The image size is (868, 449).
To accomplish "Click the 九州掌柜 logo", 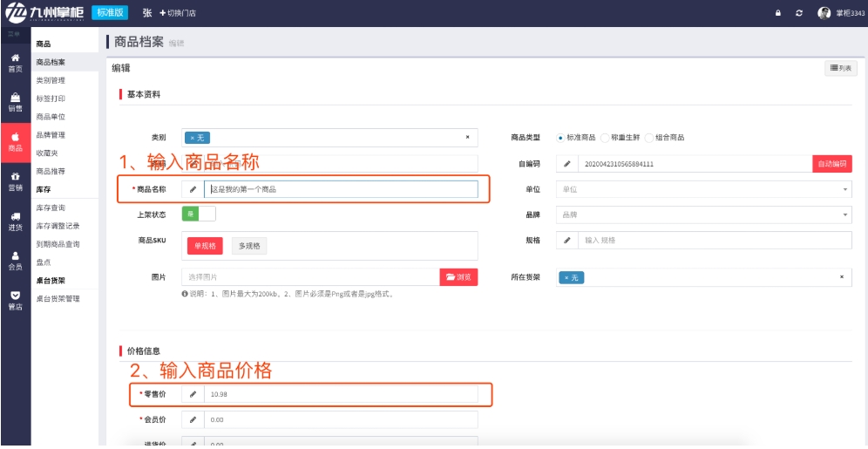I will tap(44, 12).
